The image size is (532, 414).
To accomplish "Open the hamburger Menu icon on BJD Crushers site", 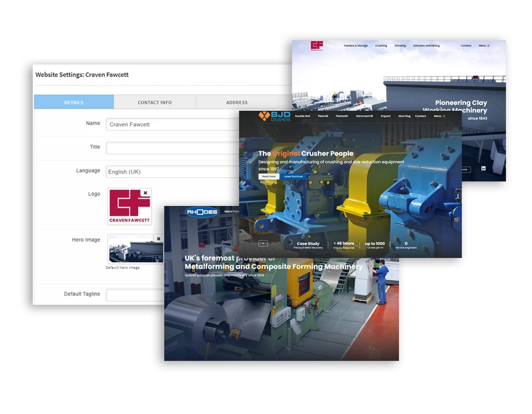I will pyautogui.click(x=444, y=117).
